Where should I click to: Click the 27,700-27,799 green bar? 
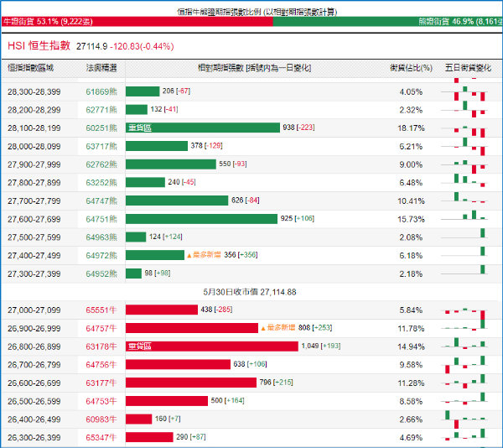pyautogui.click(x=177, y=201)
